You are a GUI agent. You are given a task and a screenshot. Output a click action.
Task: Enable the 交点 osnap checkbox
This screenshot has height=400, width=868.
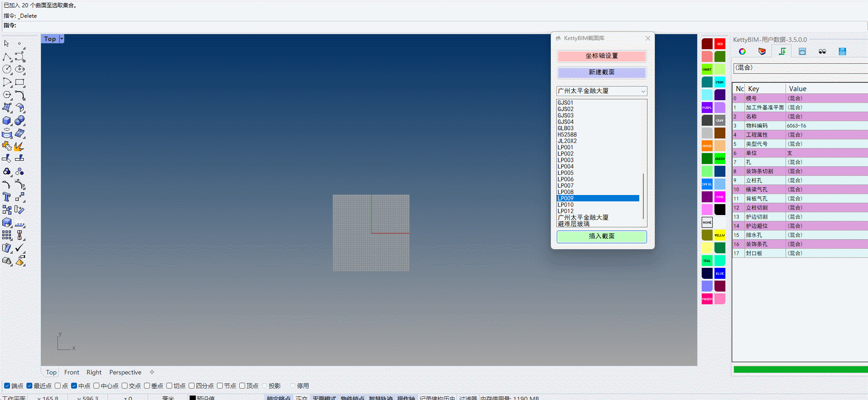point(124,386)
